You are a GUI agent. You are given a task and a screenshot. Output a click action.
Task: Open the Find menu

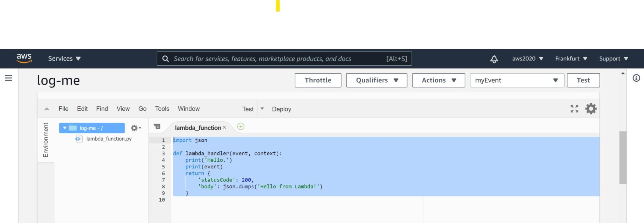pyautogui.click(x=102, y=109)
